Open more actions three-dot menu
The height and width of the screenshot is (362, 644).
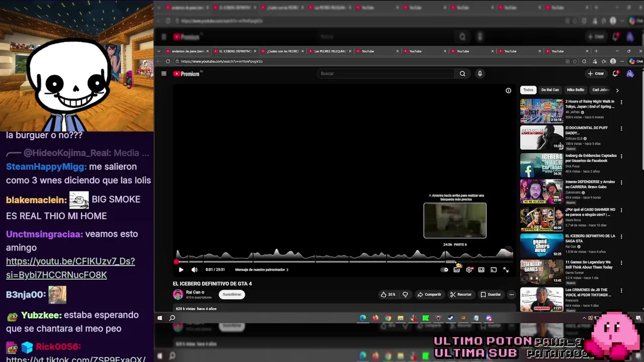pyautogui.click(x=511, y=295)
